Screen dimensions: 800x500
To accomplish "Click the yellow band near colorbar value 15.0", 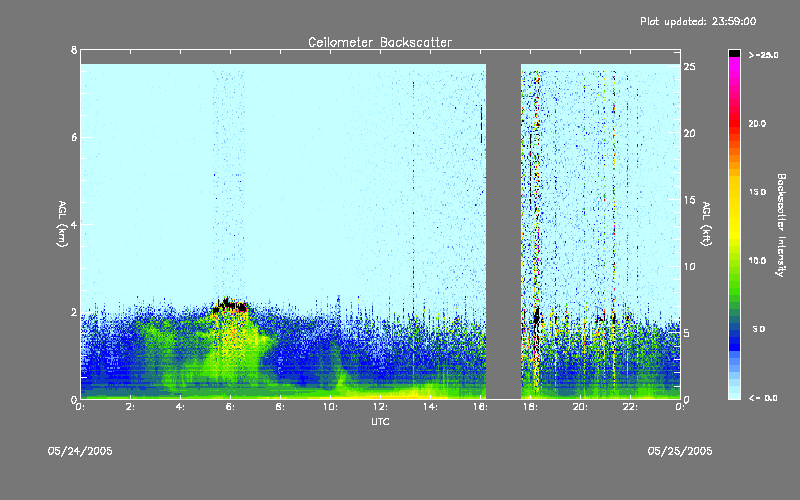I will 734,192.
